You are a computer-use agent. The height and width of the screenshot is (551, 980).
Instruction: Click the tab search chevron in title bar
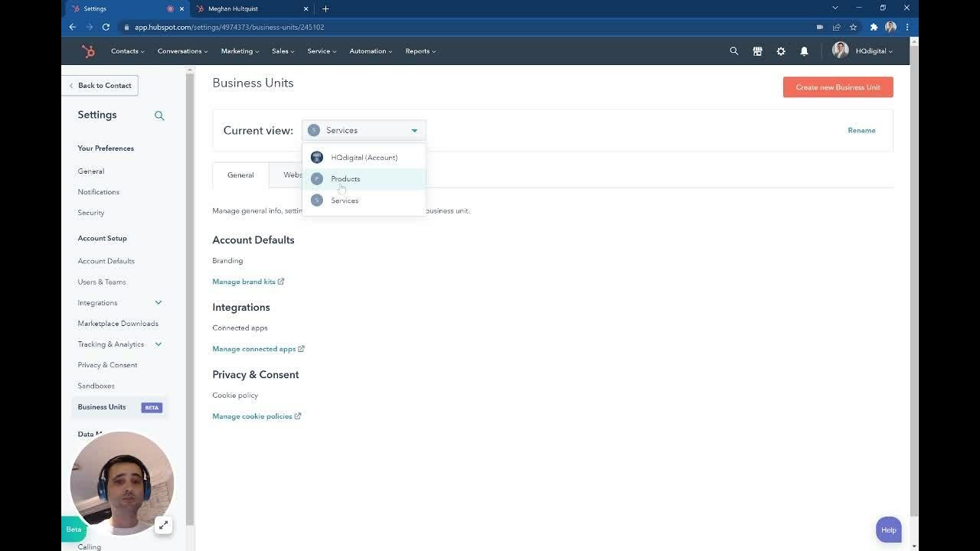(835, 8)
